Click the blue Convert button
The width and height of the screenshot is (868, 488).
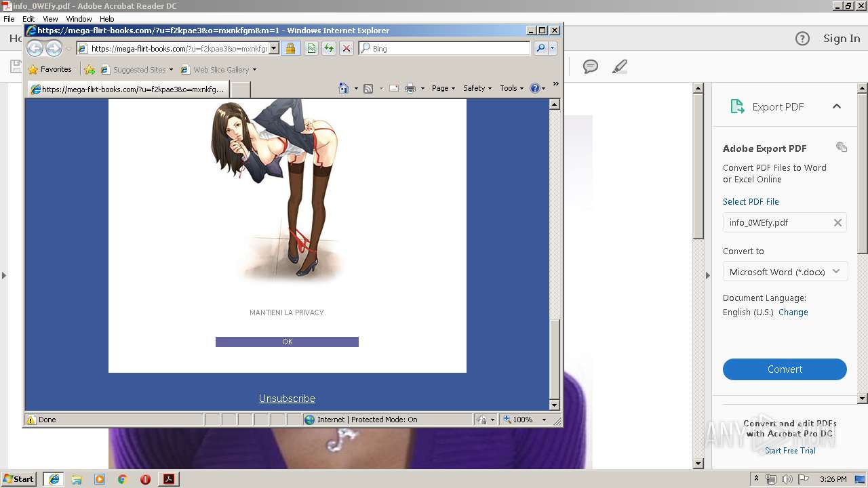coord(785,369)
